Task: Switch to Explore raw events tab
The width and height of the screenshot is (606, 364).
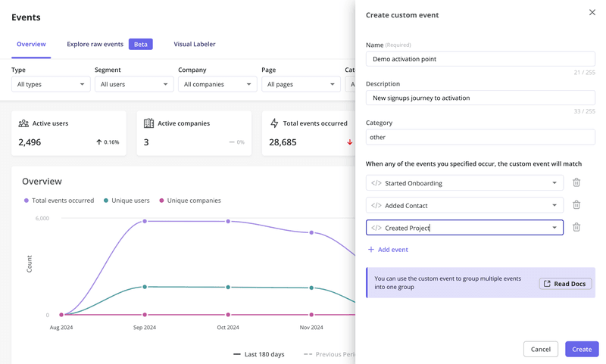Action: [x=95, y=44]
